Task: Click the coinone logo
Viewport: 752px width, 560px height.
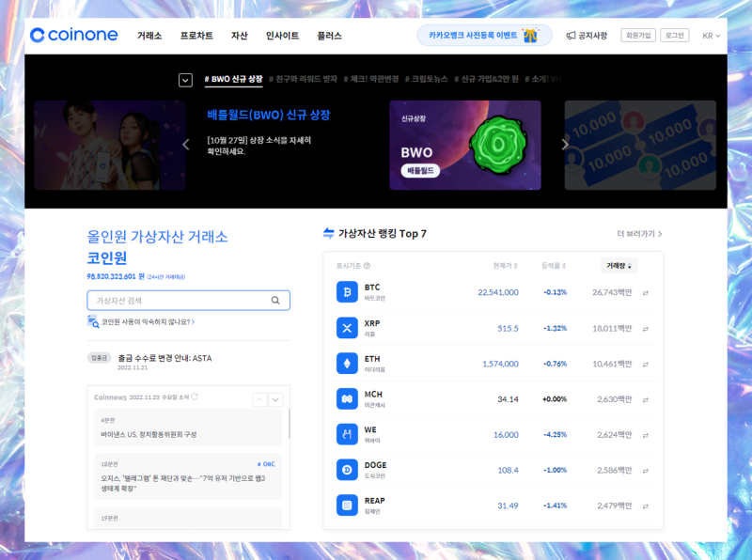Action: pyautogui.click(x=74, y=35)
